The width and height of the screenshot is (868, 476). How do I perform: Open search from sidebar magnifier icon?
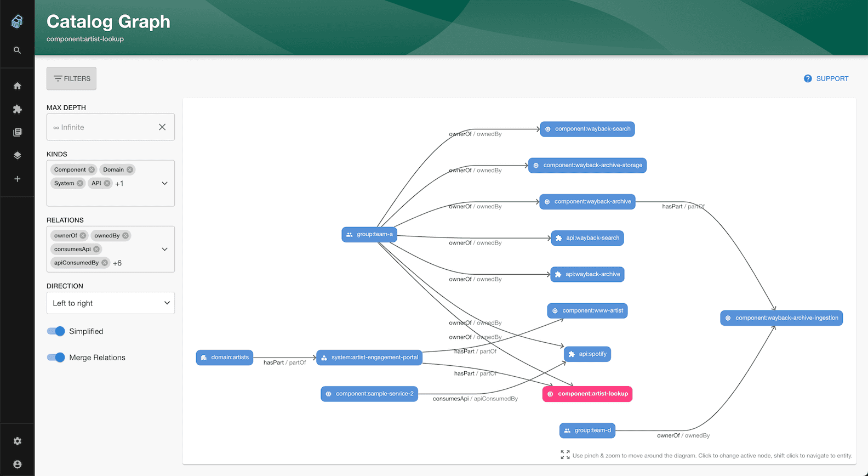(17, 50)
